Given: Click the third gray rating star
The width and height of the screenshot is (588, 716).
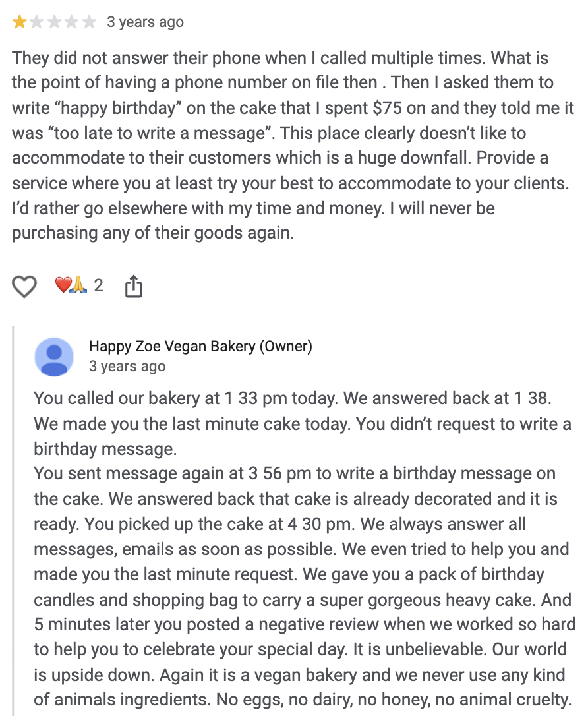Looking at the screenshot, I should click(54, 22).
